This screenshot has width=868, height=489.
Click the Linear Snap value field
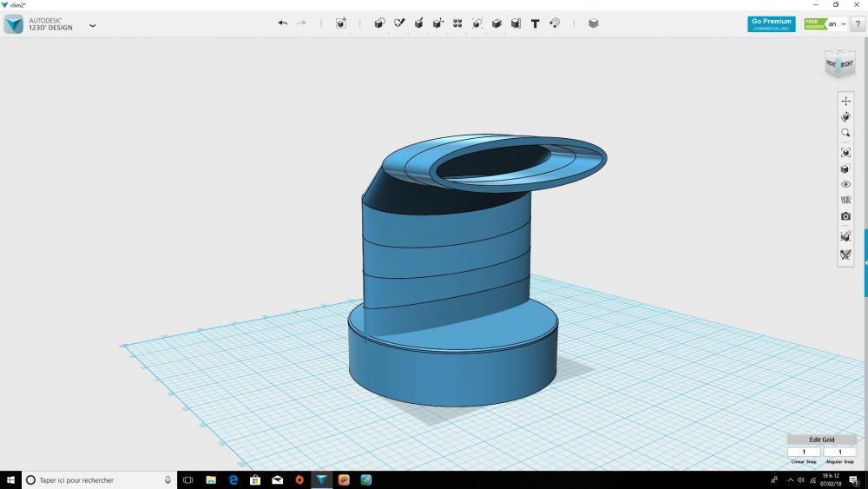tap(804, 453)
